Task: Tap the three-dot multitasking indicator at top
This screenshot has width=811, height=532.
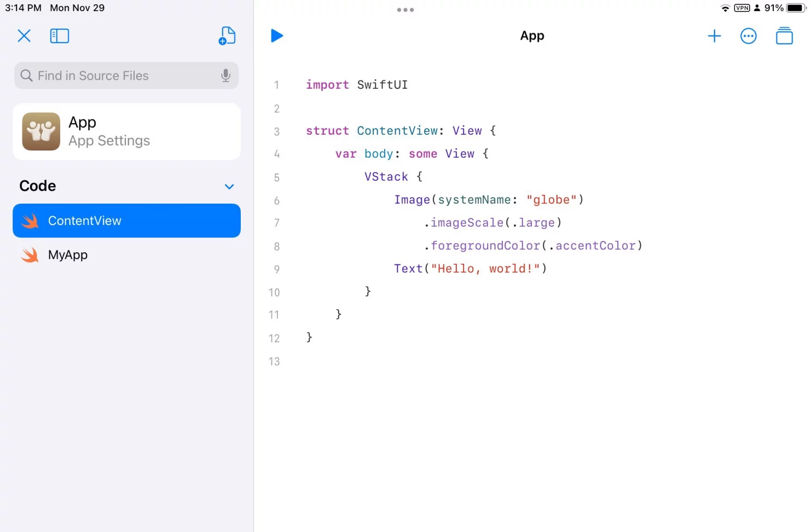Action: point(405,10)
